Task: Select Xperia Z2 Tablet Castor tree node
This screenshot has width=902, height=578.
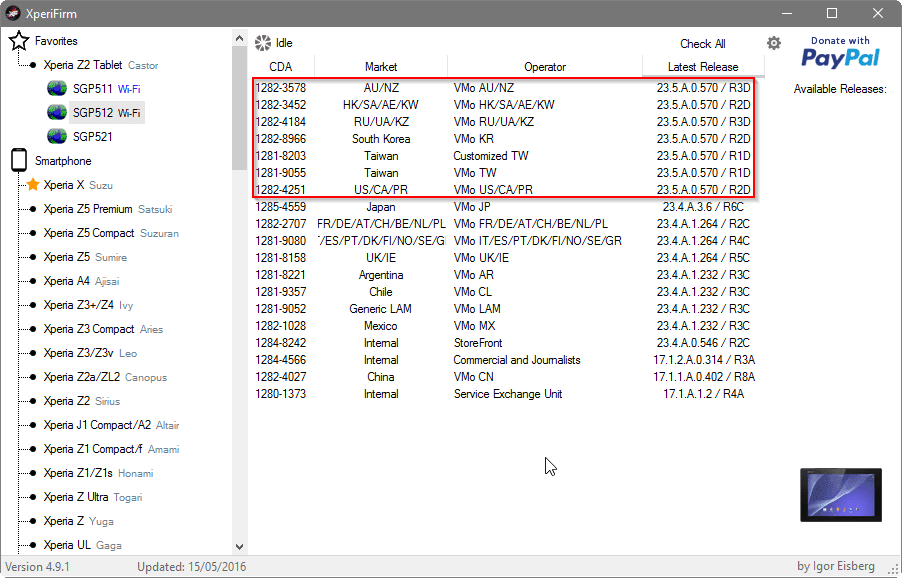Action: 101,65
